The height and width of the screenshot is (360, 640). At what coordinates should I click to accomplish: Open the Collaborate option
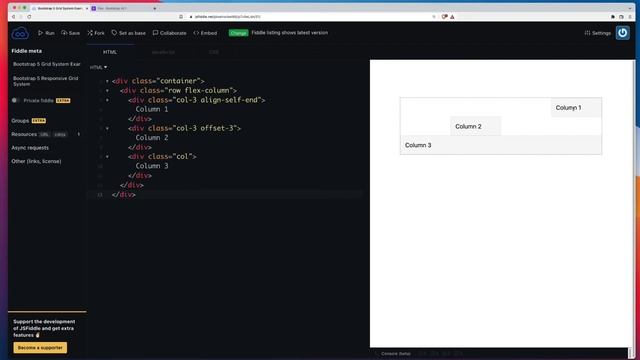(x=169, y=33)
